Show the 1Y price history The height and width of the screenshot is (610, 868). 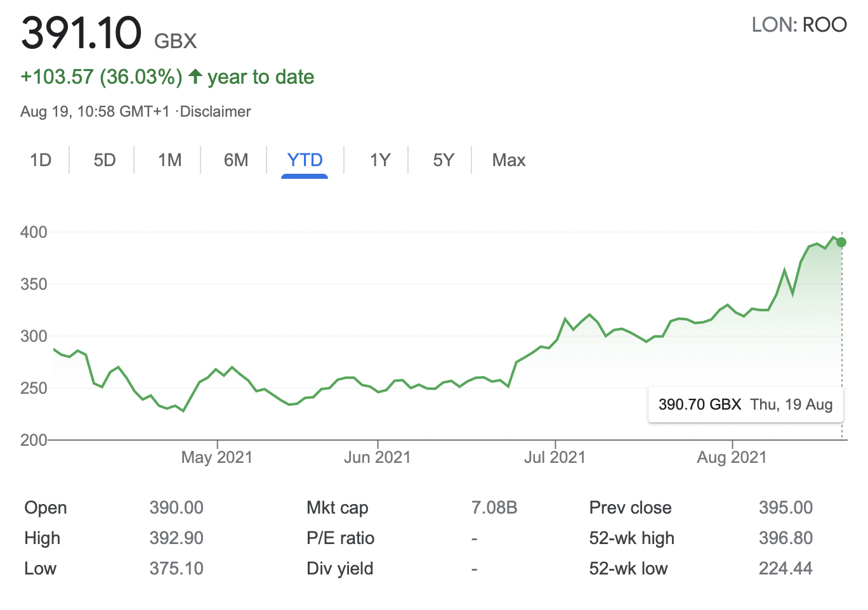(x=380, y=160)
